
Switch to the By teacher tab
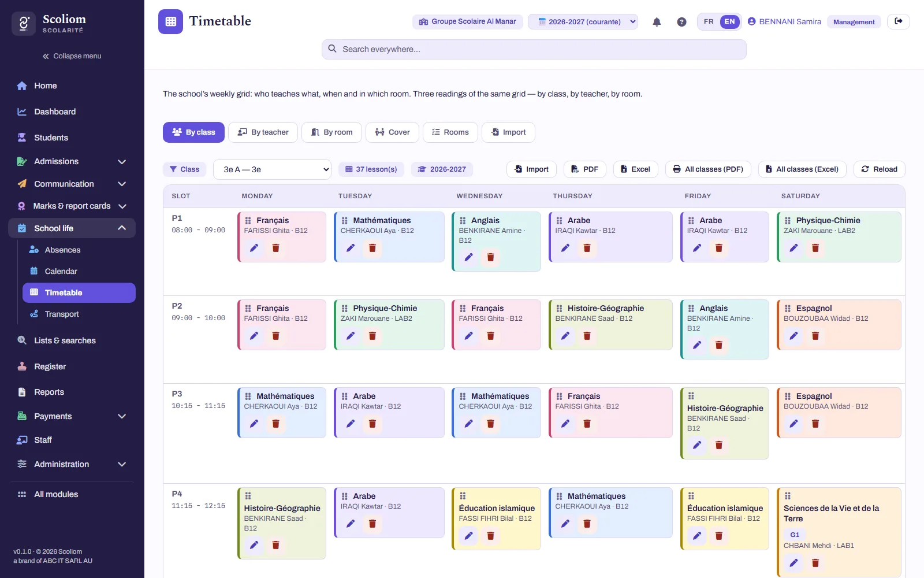pos(263,132)
